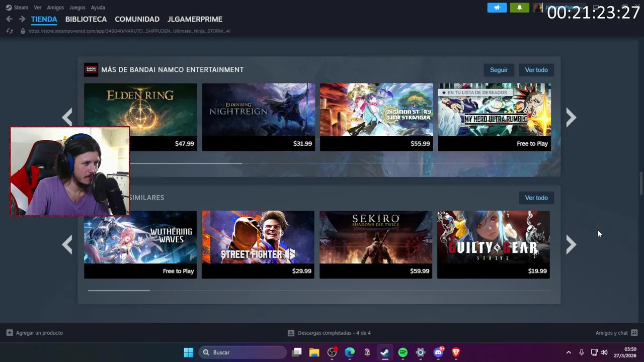
Task: Switch to the BIBLIOTECA tab
Action: [x=86, y=19]
